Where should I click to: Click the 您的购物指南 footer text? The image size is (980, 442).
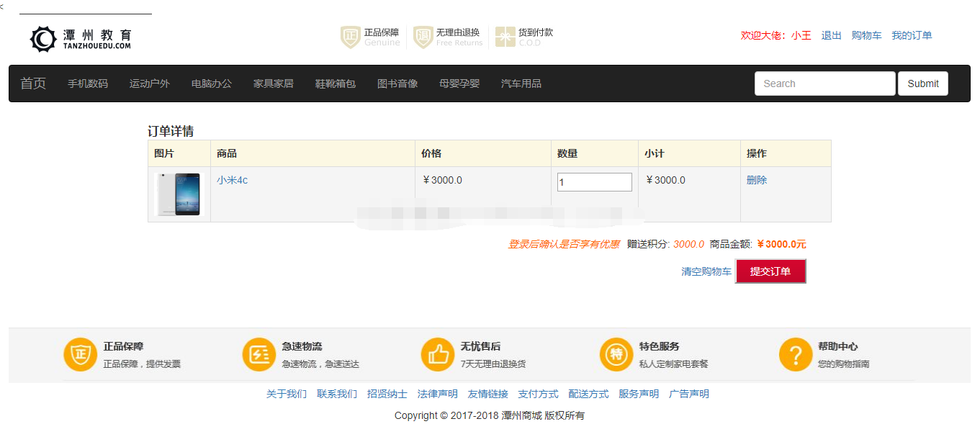point(844,364)
